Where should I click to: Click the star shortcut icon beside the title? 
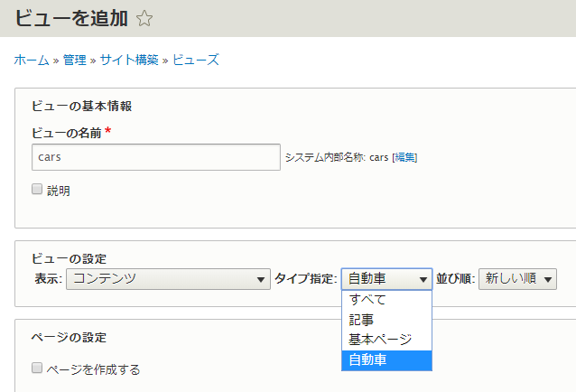144,17
